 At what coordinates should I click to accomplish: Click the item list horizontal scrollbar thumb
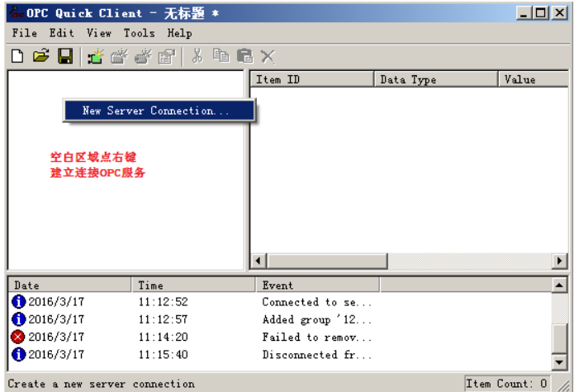tap(327, 261)
